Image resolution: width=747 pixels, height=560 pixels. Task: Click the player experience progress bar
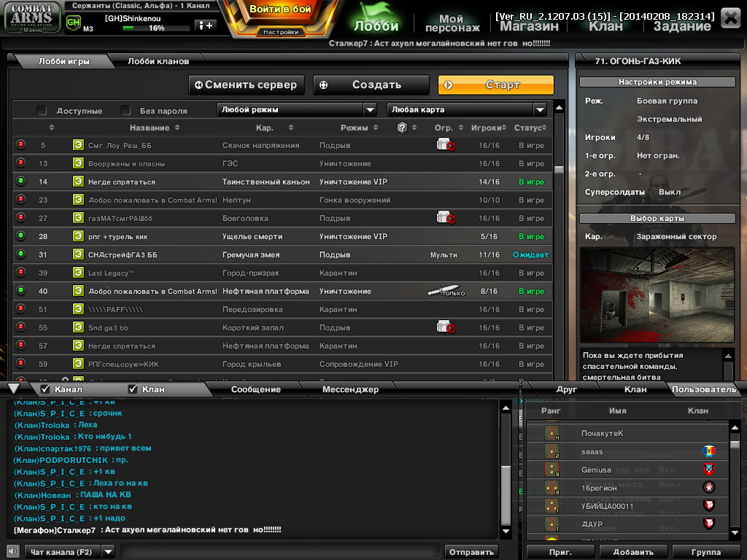coord(155,28)
